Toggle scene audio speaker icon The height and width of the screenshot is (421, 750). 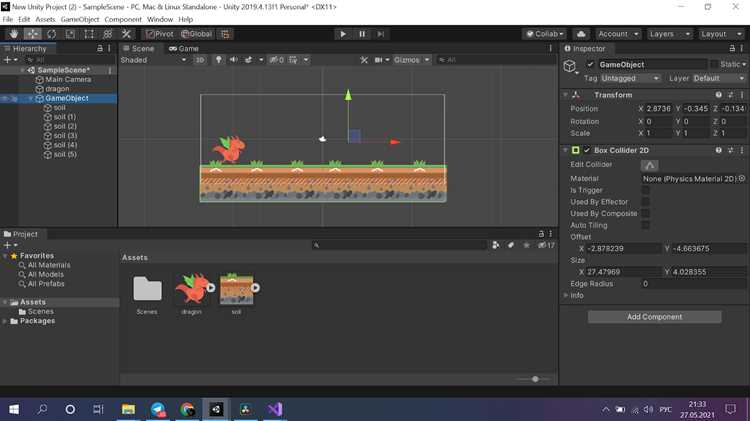233,60
